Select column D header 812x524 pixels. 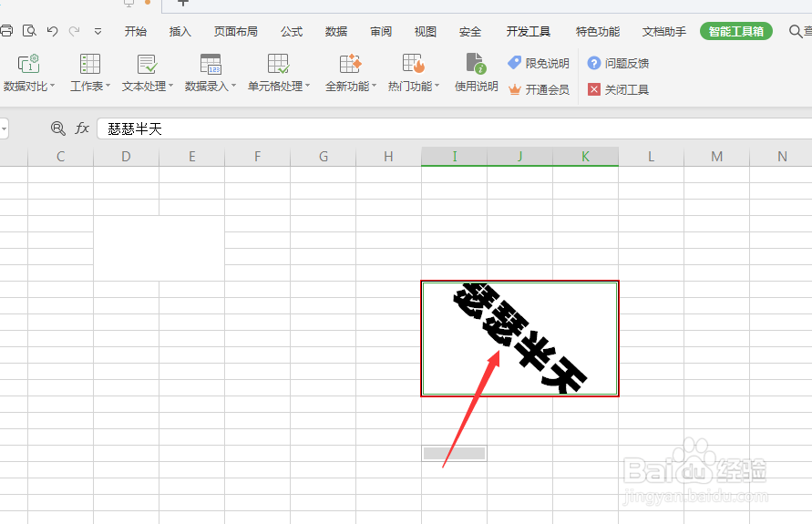pyautogui.click(x=127, y=157)
